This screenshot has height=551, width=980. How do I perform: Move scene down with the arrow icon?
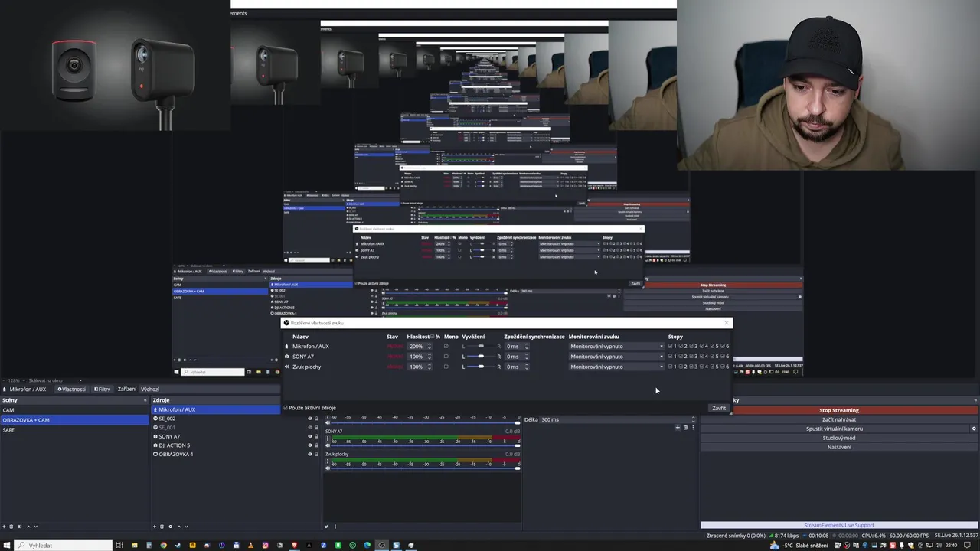[x=36, y=527]
